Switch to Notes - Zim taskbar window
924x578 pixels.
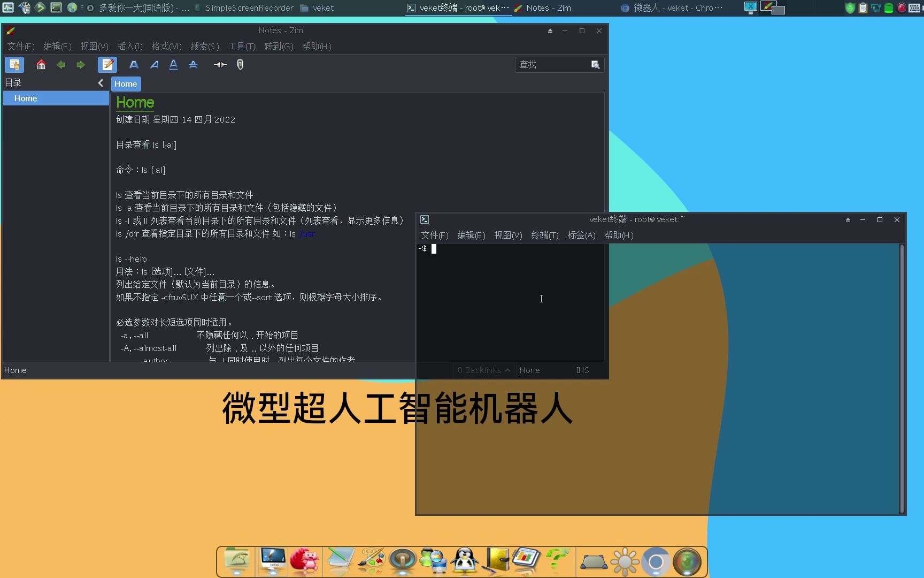543,8
